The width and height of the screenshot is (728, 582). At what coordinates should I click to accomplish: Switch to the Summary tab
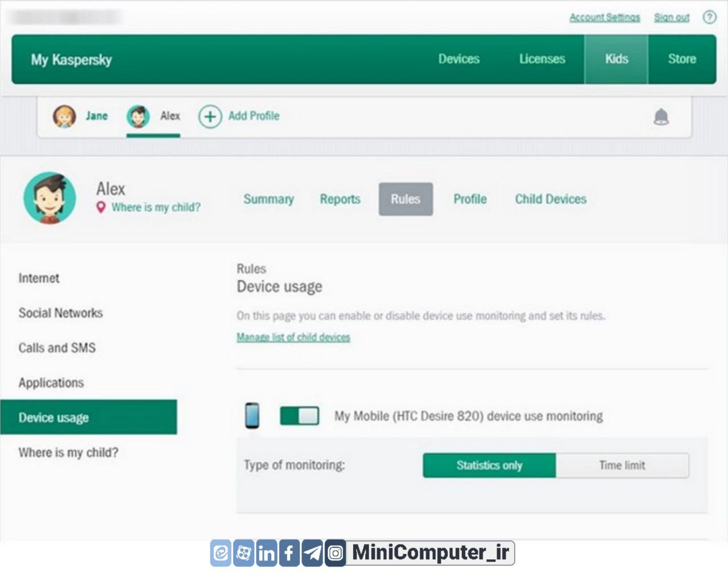(268, 199)
